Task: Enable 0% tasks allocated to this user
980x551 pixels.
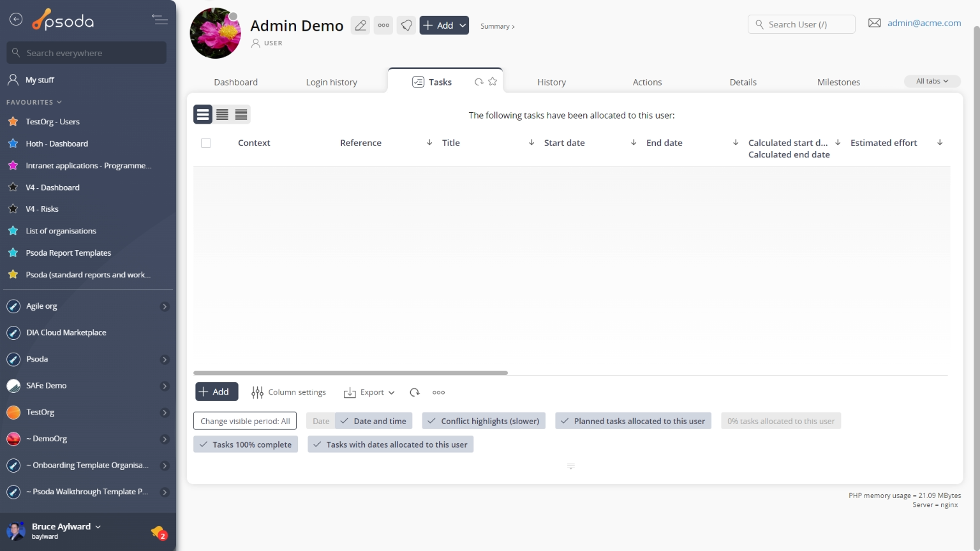Action: [x=781, y=421]
